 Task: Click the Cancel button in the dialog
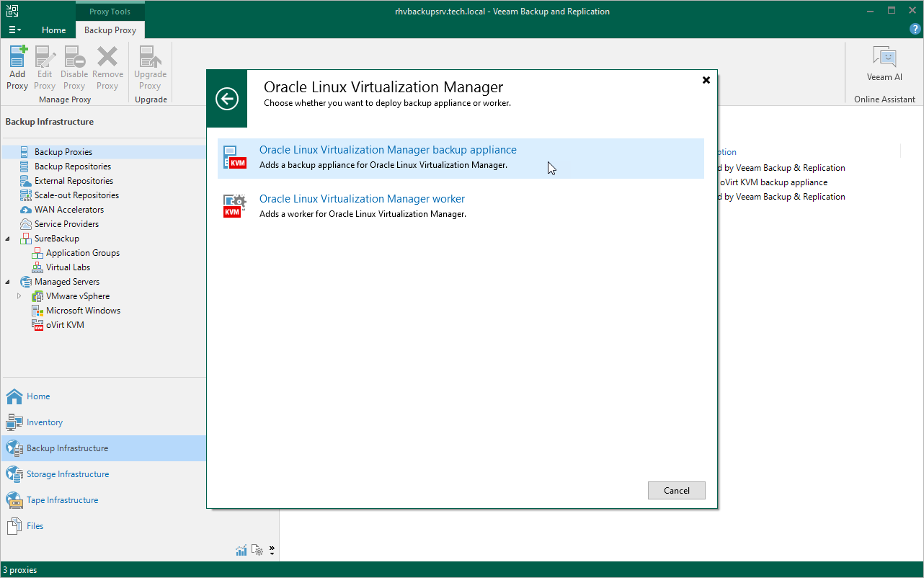point(677,490)
